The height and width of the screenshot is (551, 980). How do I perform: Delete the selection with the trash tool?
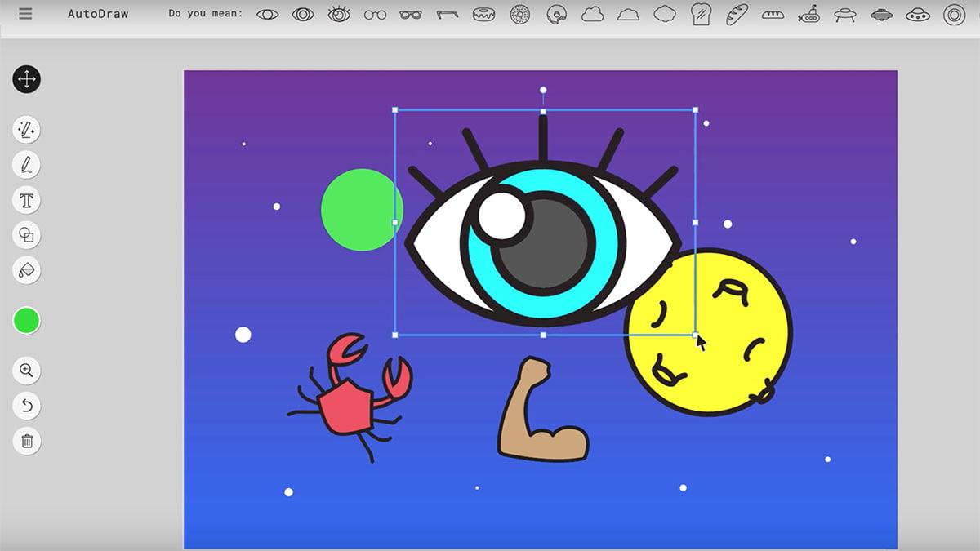[x=27, y=441]
